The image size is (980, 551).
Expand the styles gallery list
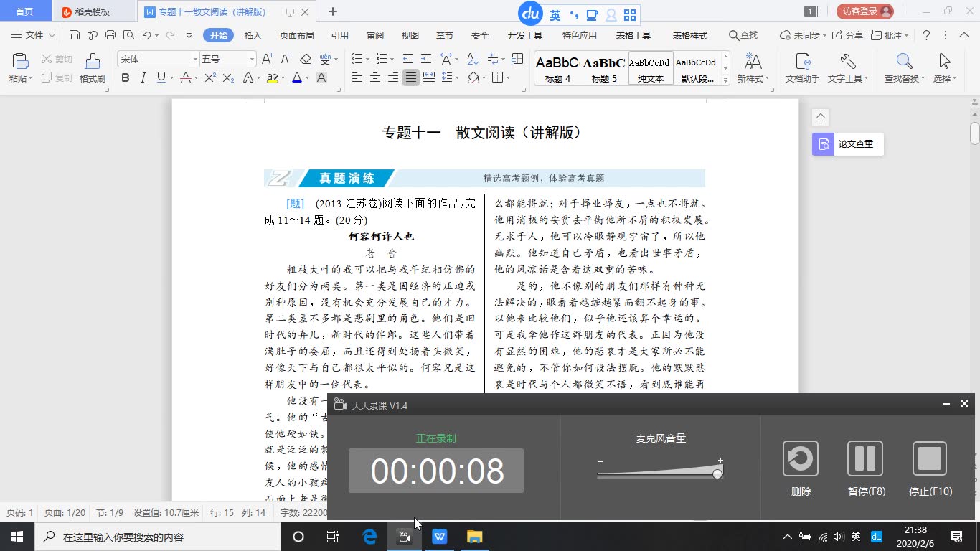(x=725, y=81)
